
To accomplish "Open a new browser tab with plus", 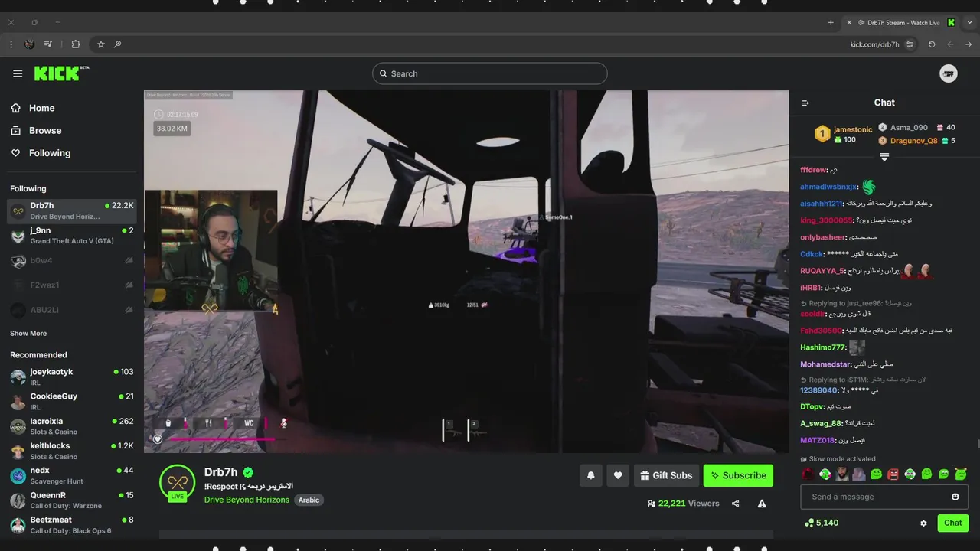I will 831,23.
